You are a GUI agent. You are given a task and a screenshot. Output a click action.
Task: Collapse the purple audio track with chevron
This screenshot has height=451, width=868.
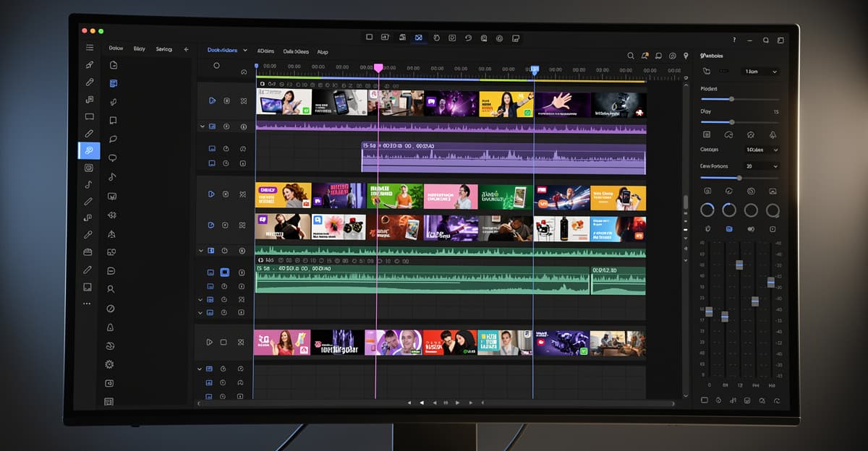tap(202, 126)
